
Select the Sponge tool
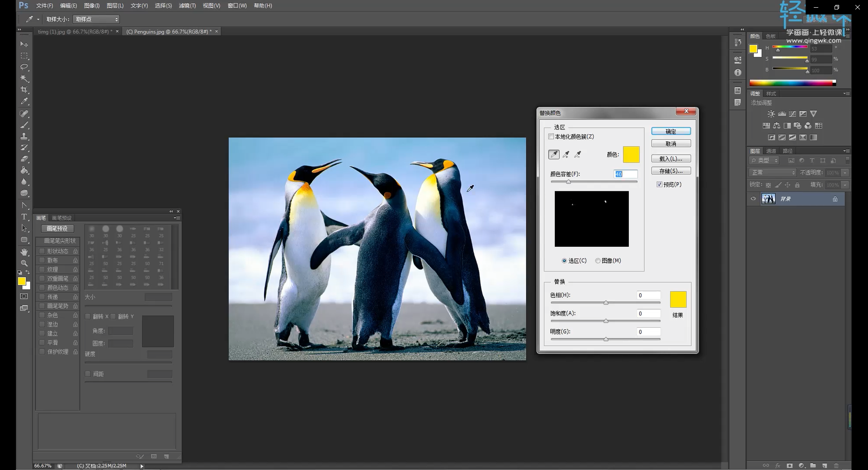click(x=24, y=193)
